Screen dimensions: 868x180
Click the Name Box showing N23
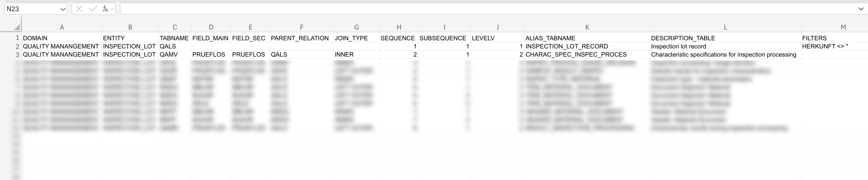pyautogui.click(x=32, y=9)
